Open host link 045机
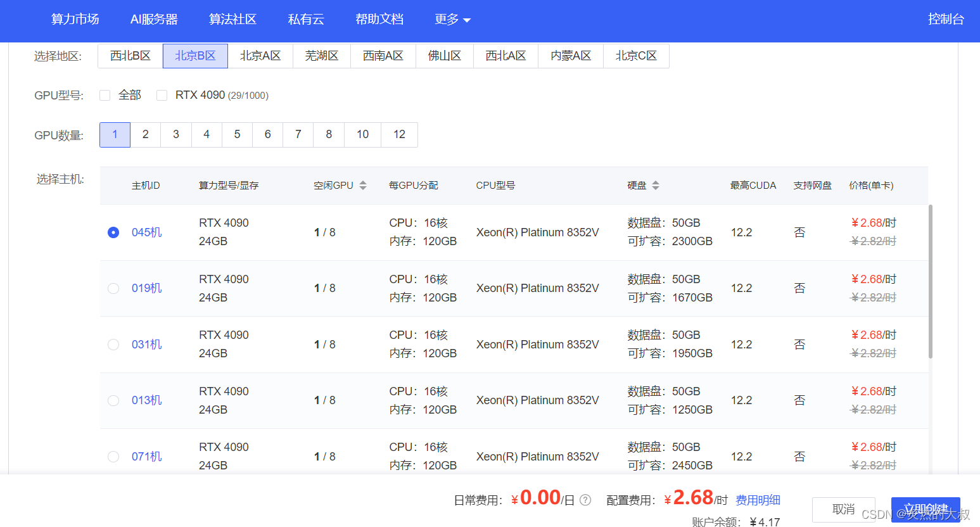 [x=147, y=232]
